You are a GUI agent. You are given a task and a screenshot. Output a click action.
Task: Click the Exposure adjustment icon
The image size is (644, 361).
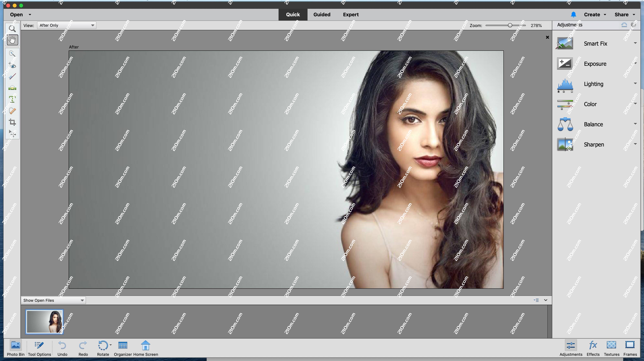tap(565, 64)
